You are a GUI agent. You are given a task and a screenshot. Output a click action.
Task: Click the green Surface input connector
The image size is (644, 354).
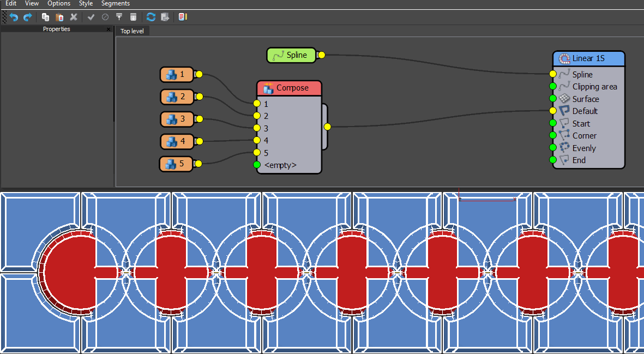point(553,99)
